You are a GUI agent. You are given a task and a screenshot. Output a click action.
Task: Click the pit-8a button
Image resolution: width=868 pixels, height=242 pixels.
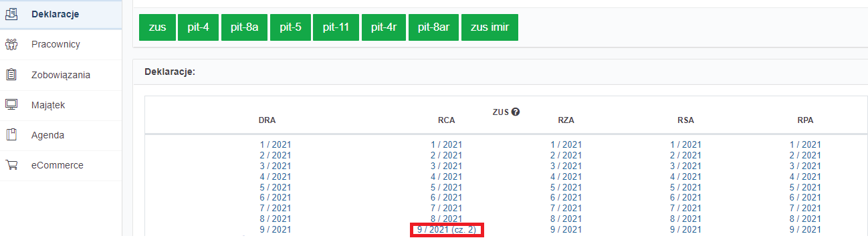coord(245,27)
